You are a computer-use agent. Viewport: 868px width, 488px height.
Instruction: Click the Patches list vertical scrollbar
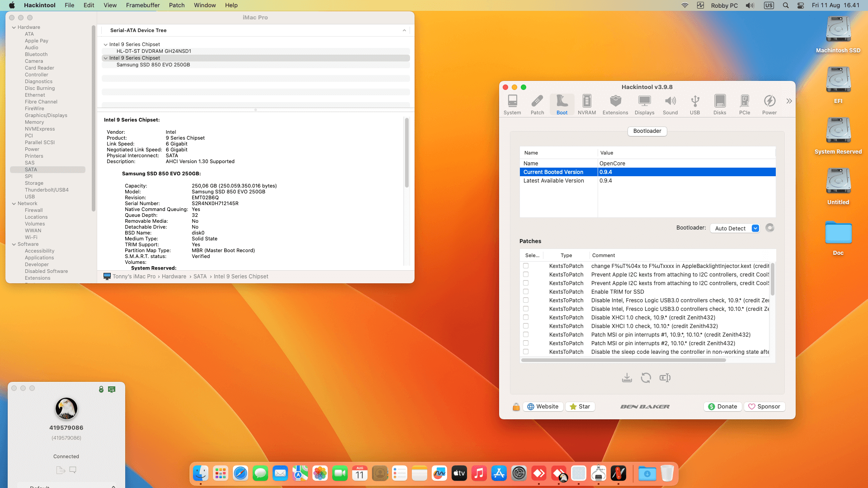click(x=772, y=280)
